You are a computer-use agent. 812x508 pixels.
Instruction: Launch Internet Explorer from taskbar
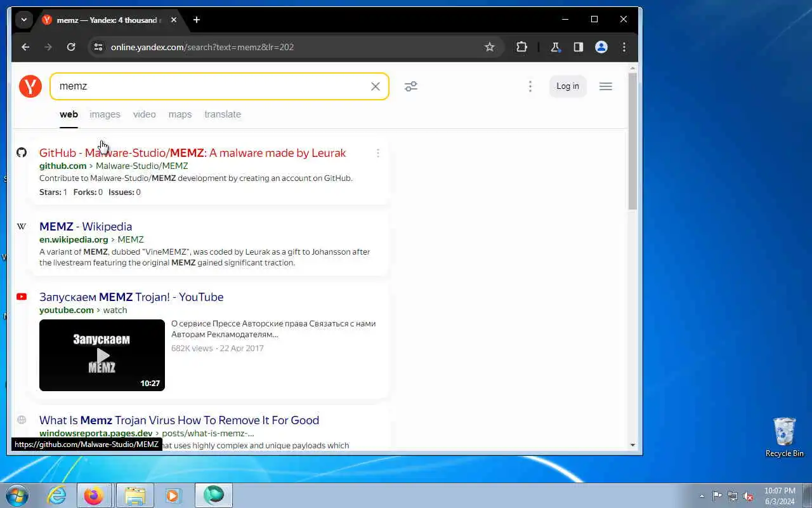[x=57, y=495]
